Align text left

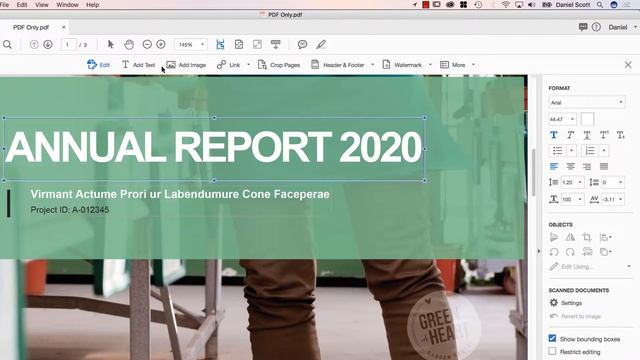click(553, 167)
